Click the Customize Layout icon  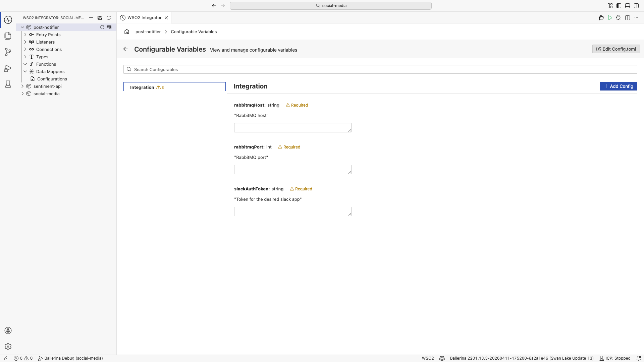click(610, 6)
